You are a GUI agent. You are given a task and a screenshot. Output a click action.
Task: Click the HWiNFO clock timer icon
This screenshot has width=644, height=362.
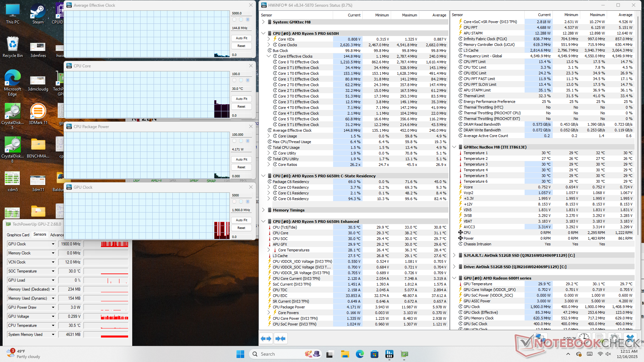(x=584, y=338)
